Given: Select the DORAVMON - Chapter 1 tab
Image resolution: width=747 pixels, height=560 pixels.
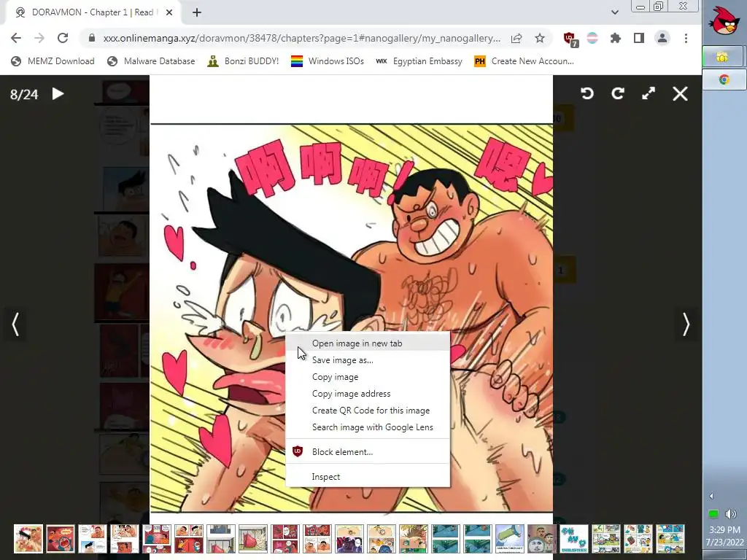Looking at the screenshot, I should click(x=91, y=12).
